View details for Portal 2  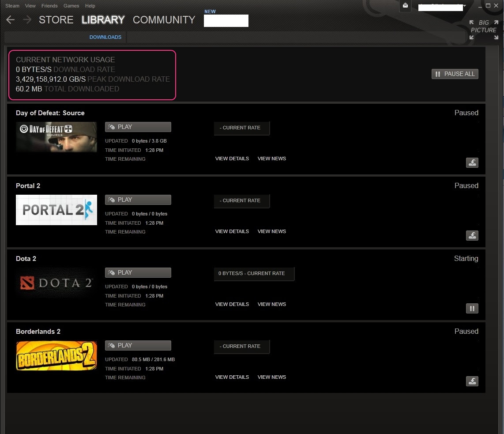pos(232,231)
